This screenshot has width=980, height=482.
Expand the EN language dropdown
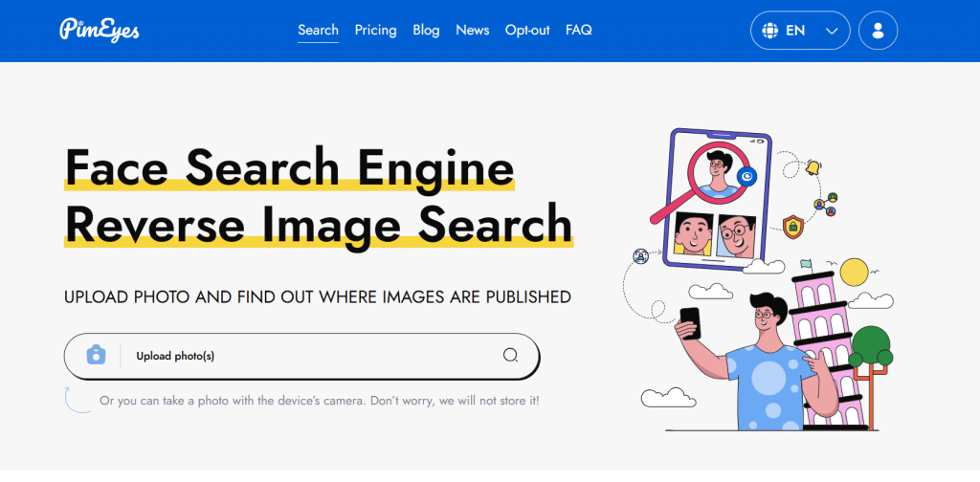[x=800, y=31]
